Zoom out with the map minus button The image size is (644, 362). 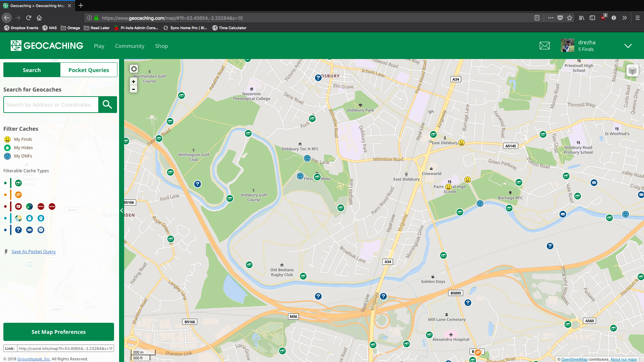point(133,89)
